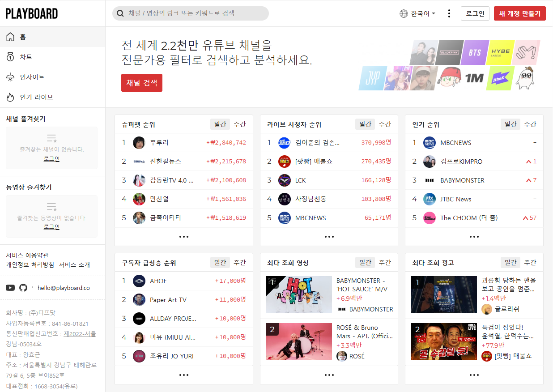Select 주간 in 슈퍼챗 순위 card
The height and width of the screenshot is (392, 553).
(240, 124)
